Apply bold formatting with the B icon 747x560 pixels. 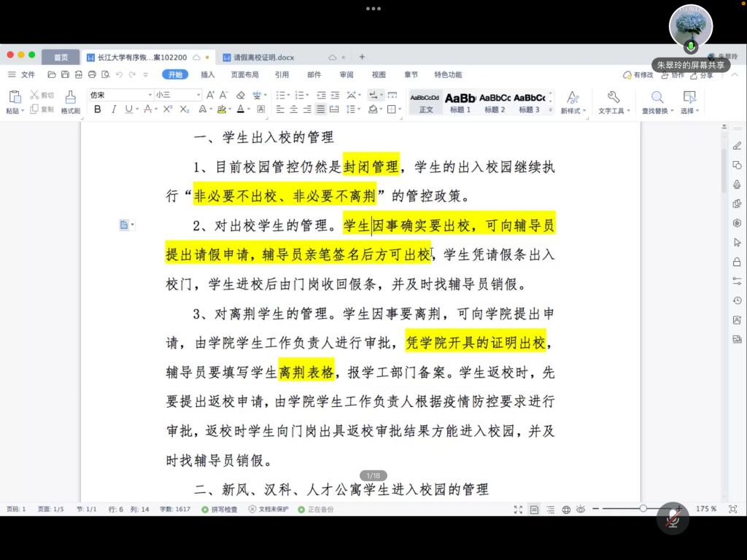[x=97, y=109]
